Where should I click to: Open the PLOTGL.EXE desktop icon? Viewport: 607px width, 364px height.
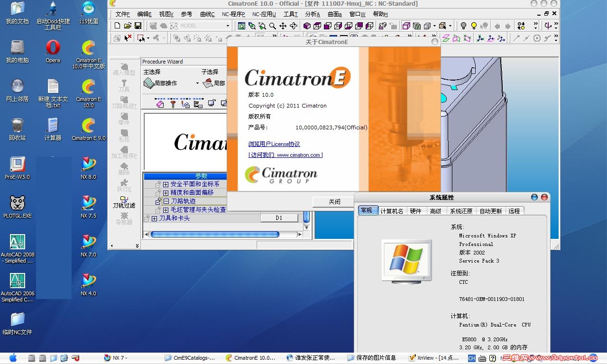[18, 207]
